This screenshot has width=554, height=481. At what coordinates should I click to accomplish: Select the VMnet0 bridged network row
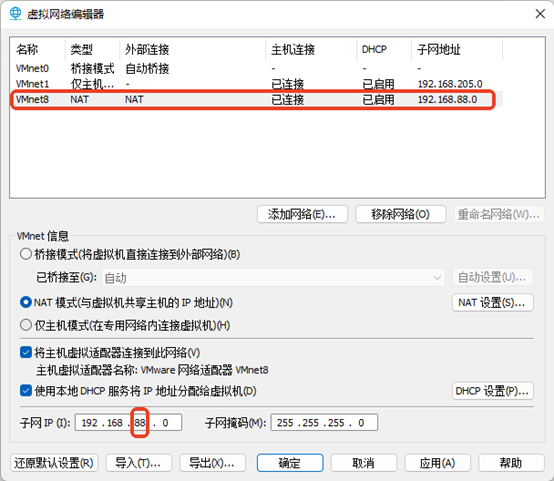pos(258,68)
